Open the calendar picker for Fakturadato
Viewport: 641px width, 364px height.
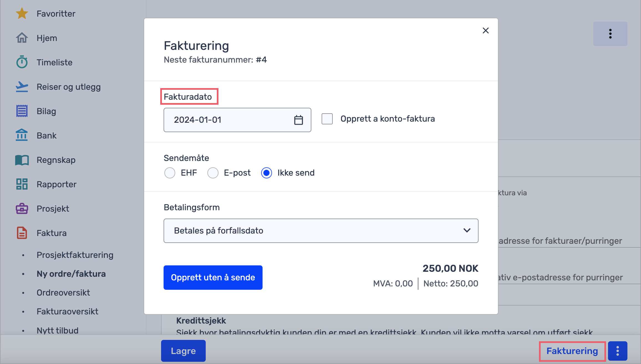(x=298, y=120)
